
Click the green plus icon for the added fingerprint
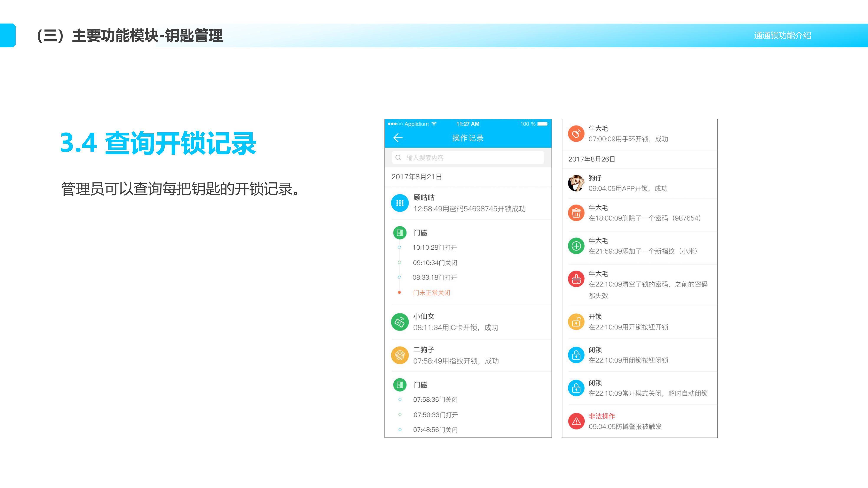pyautogui.click(x=576, y=246)
